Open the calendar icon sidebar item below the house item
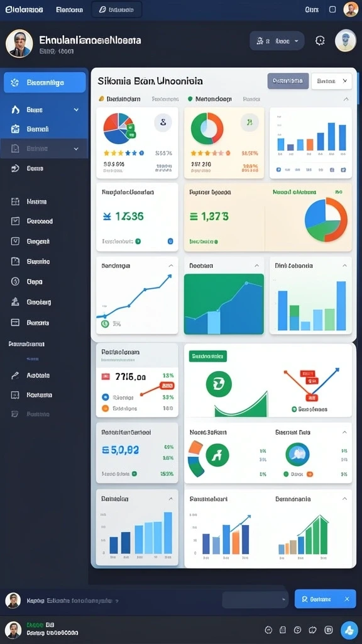 [44, 129]
